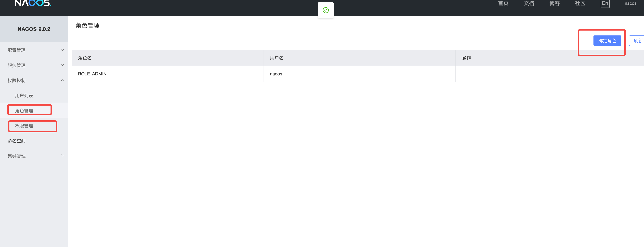Screen dimensions: 644x247
Task: Click the 操作 column header
Action: [550, 58]
